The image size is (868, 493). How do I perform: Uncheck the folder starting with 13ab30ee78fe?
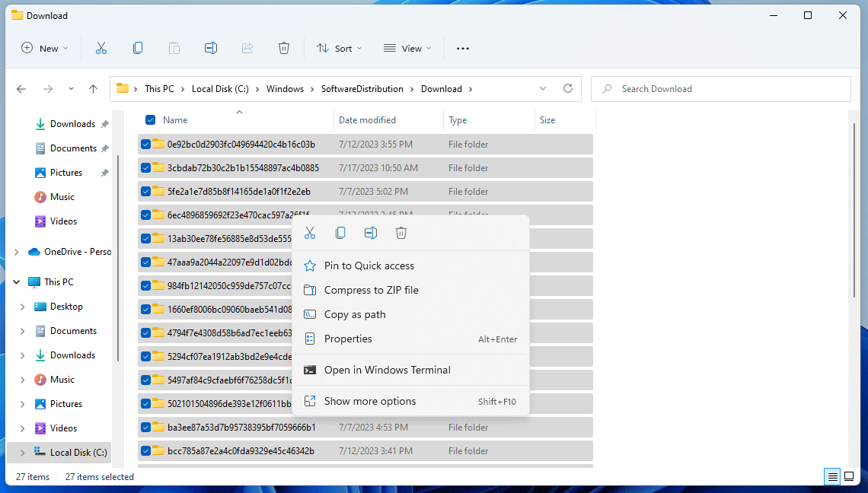(145, 238)
